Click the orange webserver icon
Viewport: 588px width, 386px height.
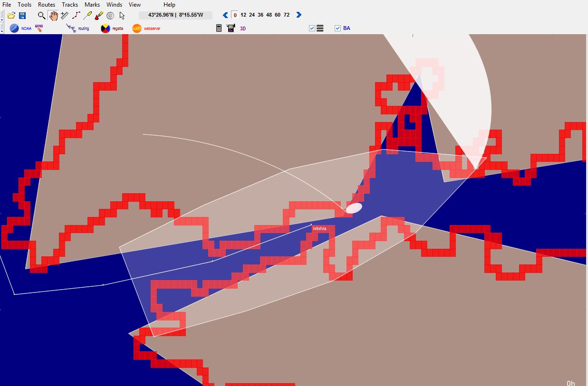tap(137, 28)
